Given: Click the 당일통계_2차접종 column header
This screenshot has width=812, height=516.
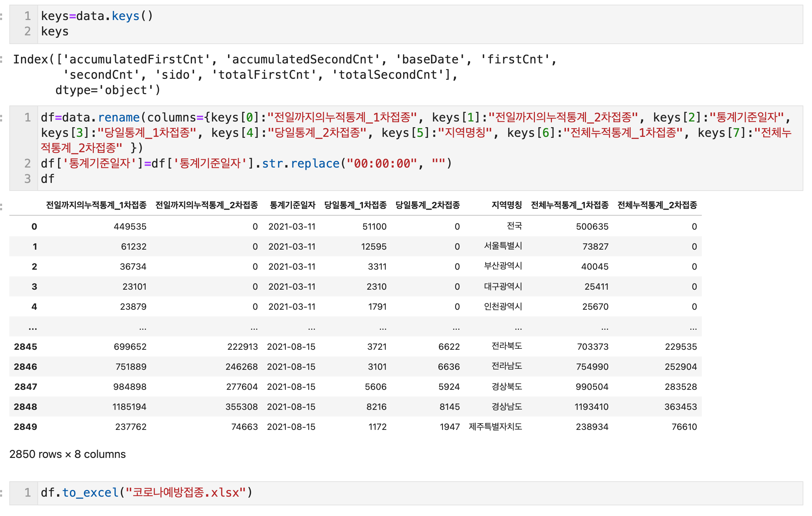Looking at the screenshot, I should [x=427, y=205].
